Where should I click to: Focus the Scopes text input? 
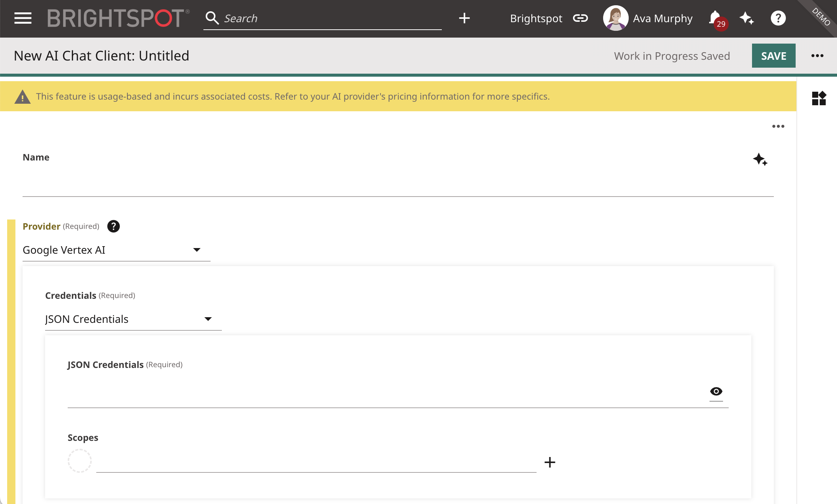click(316, 462)
